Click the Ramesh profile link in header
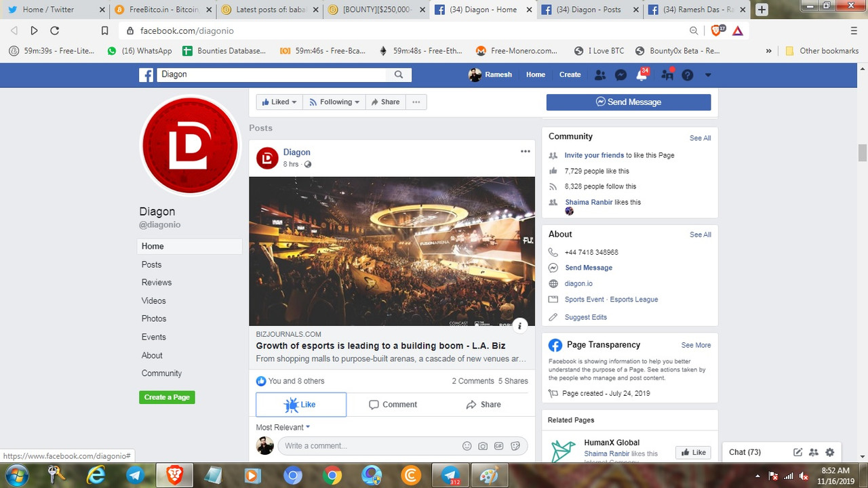 pos(490,75)
